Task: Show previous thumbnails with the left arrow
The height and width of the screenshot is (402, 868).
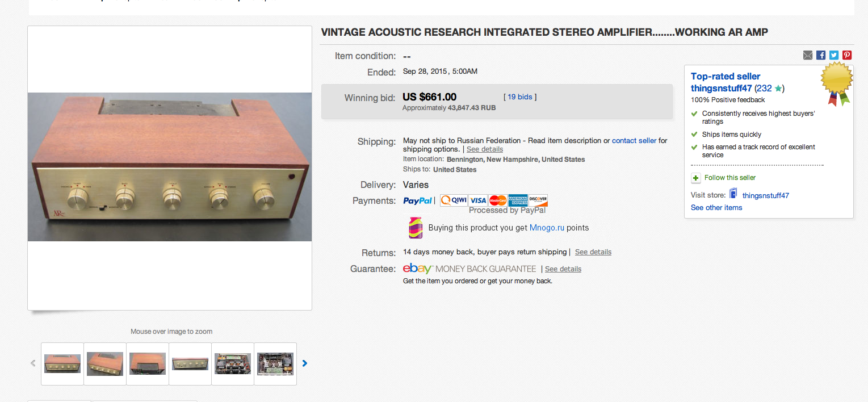Action: point(33,363)
